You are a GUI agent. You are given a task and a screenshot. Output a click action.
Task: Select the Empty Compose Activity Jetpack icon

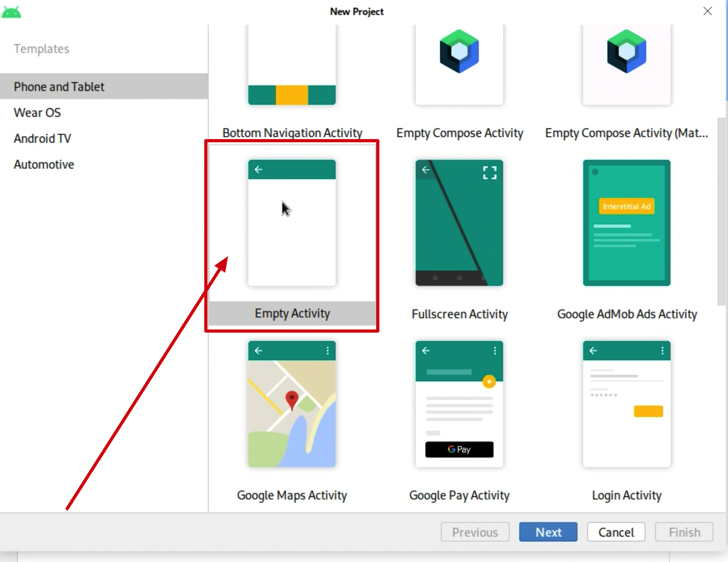coord(459,51)
